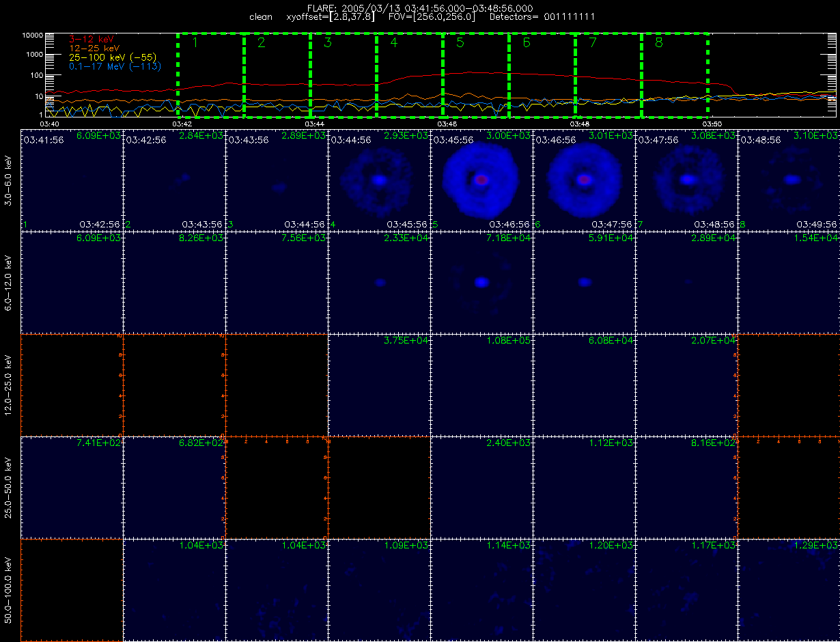The image size is (840, 642).
Task: Open the 3-6 keV image starting 03:41:56
Action: point(72,180)
